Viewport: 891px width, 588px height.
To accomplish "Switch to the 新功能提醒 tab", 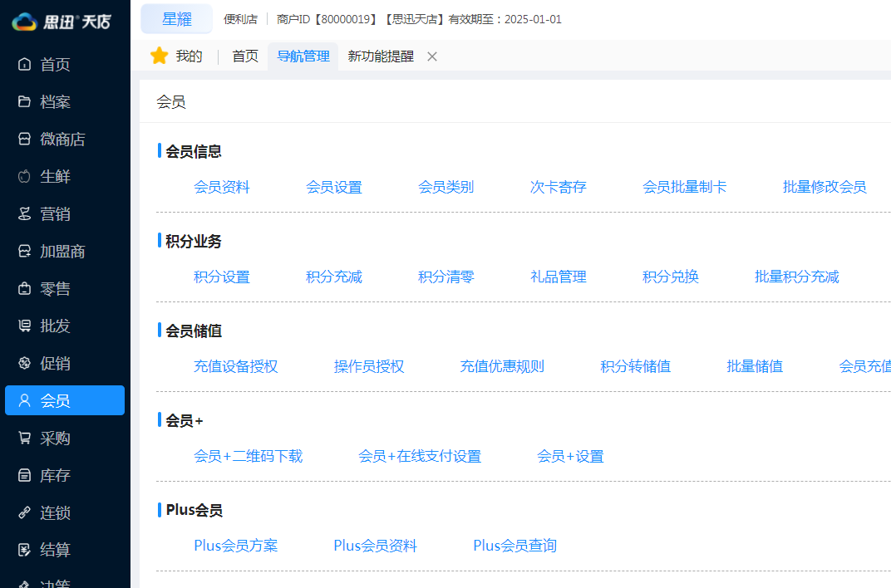I will (380, 56).
